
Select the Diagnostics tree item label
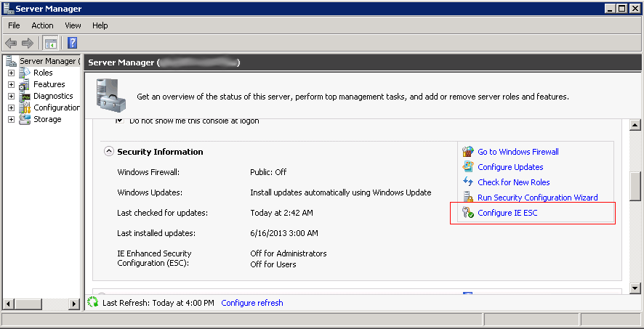click(x=53, y=96)
